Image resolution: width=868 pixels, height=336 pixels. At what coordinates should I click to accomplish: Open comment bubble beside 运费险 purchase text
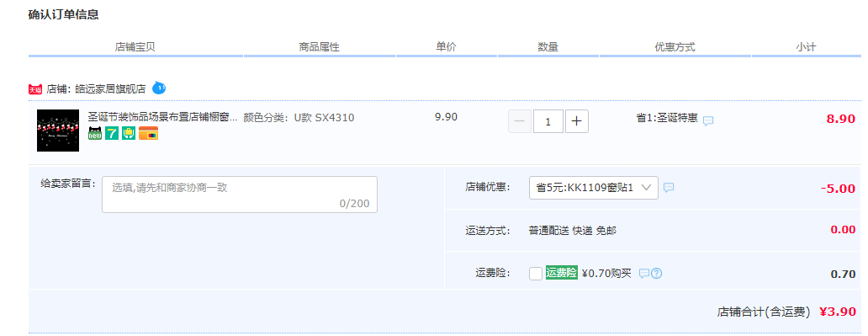[643, 274]
